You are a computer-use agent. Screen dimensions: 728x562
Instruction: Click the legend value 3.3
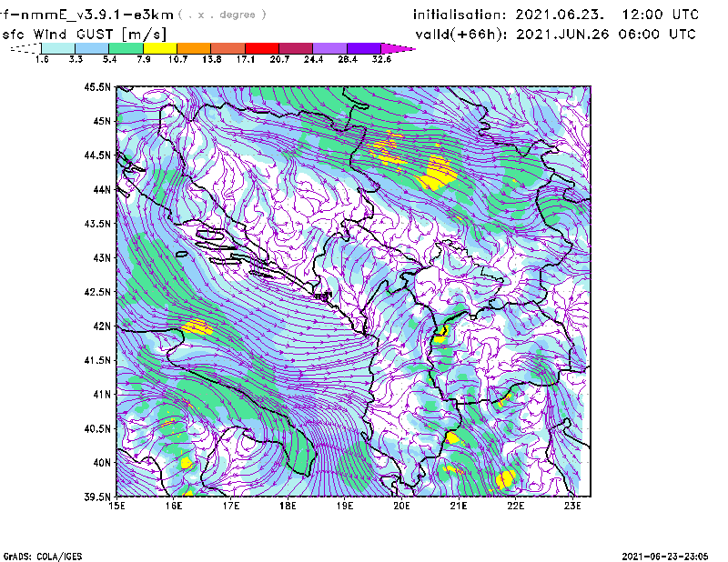point(76,59)
